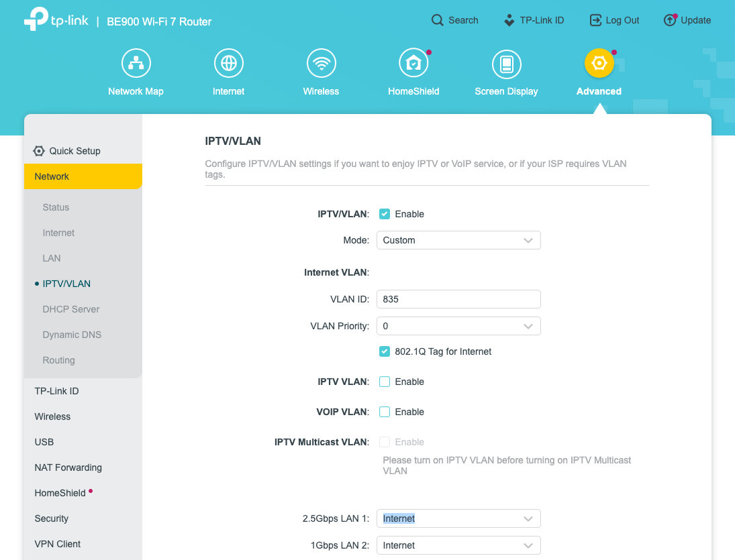Click the Log Out text
The width and height of the screenshot is (735, 560).
(x=622, y=20)
